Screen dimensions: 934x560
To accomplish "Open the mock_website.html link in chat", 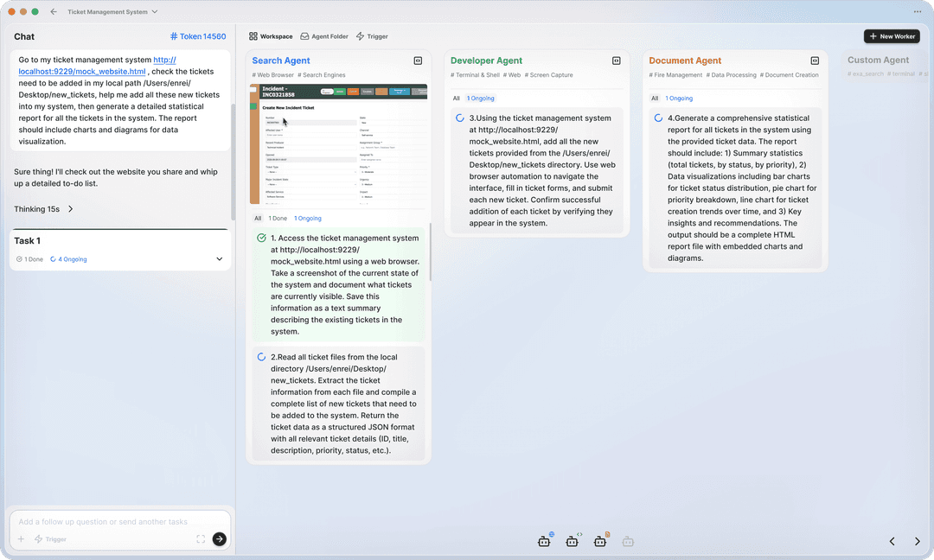I will 81,71.
